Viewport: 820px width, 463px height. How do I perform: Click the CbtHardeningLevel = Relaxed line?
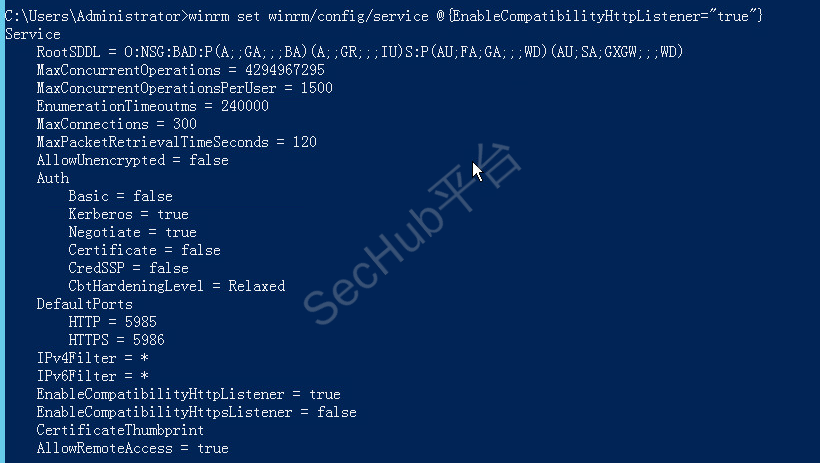(x=177, y=286)
